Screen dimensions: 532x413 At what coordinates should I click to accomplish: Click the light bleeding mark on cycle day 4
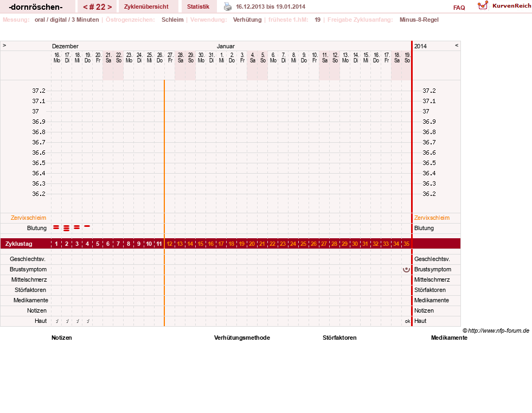(87, 226)
